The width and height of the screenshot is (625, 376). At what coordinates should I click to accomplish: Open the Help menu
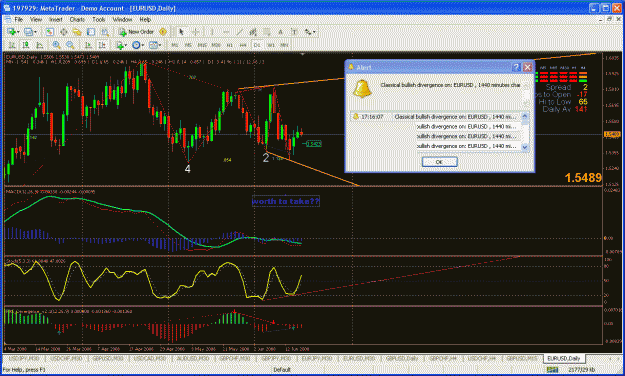point(145,19)
